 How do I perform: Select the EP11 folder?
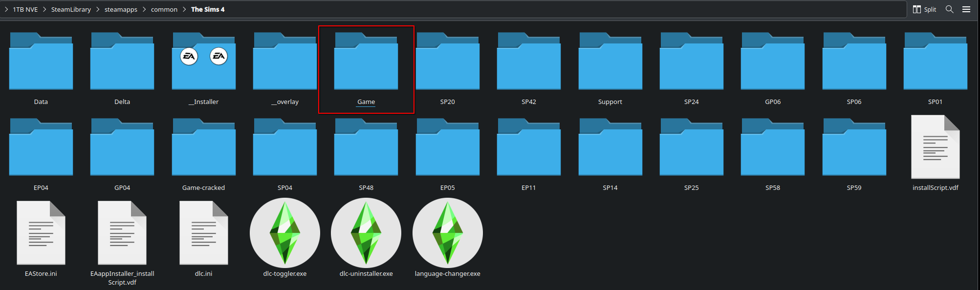point(529,147)
